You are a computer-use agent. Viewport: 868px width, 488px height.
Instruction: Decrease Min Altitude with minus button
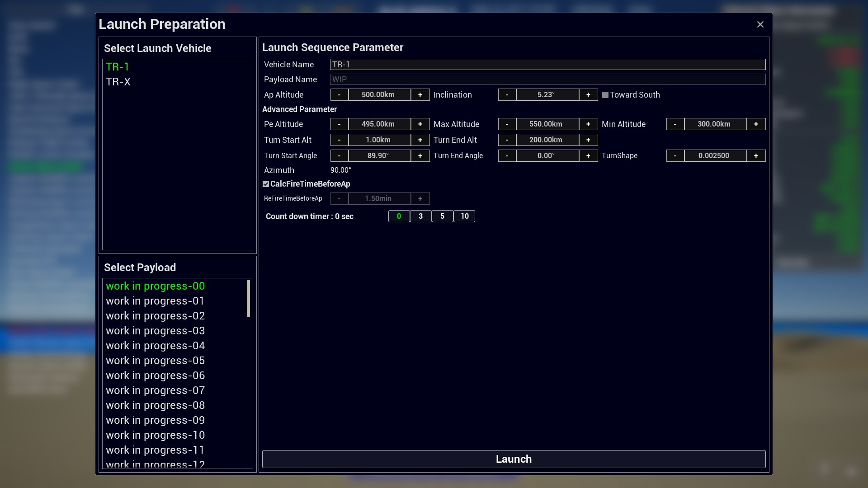675,124
